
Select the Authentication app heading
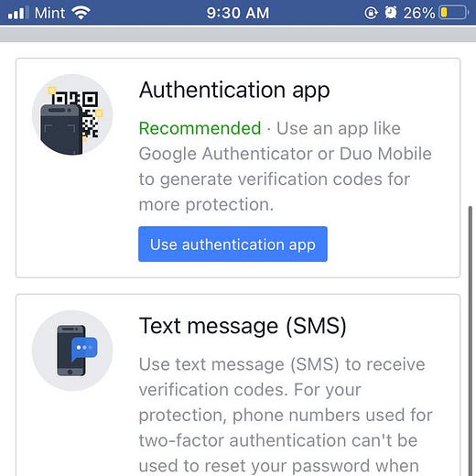(234, 90)
